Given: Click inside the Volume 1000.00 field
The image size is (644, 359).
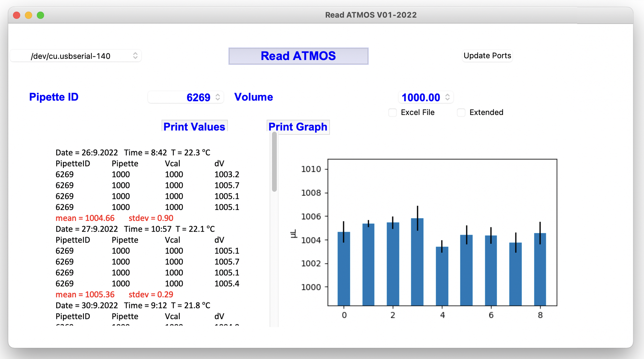Looking at the screenshot, I should pyautogui.click(x=420, y=97).
